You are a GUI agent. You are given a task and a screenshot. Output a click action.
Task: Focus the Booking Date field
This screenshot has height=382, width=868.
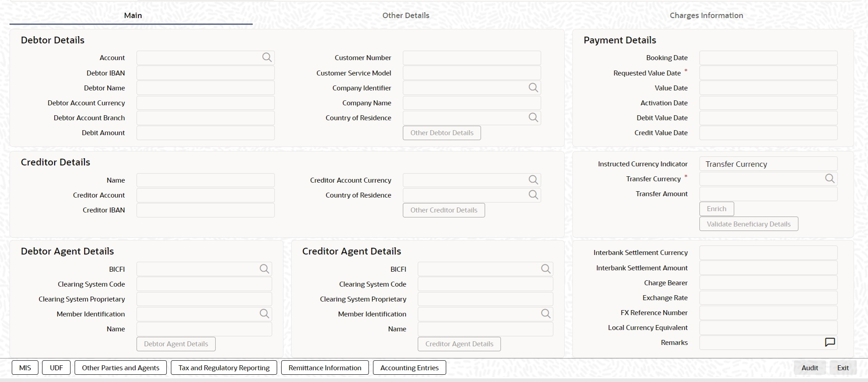pyautogui.click(x=768, y=57)
